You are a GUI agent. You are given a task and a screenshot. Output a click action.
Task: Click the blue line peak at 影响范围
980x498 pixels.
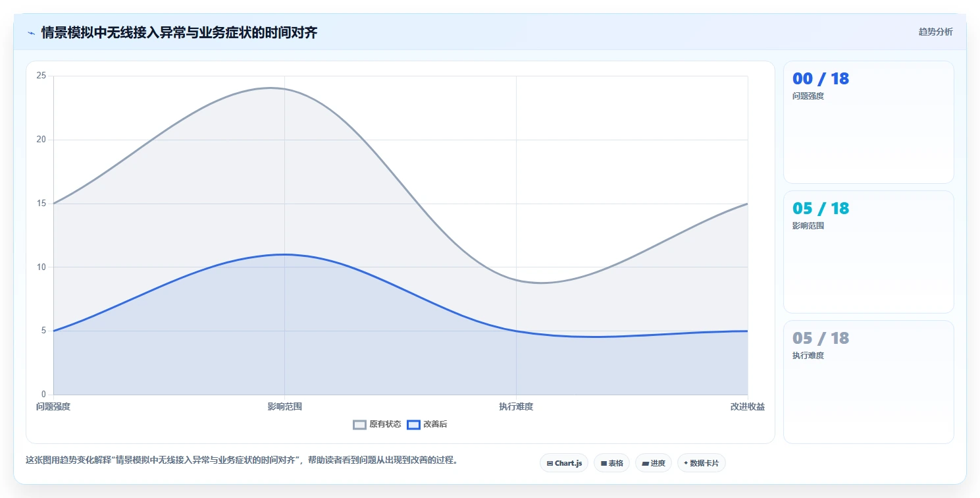tap(285, 254)
